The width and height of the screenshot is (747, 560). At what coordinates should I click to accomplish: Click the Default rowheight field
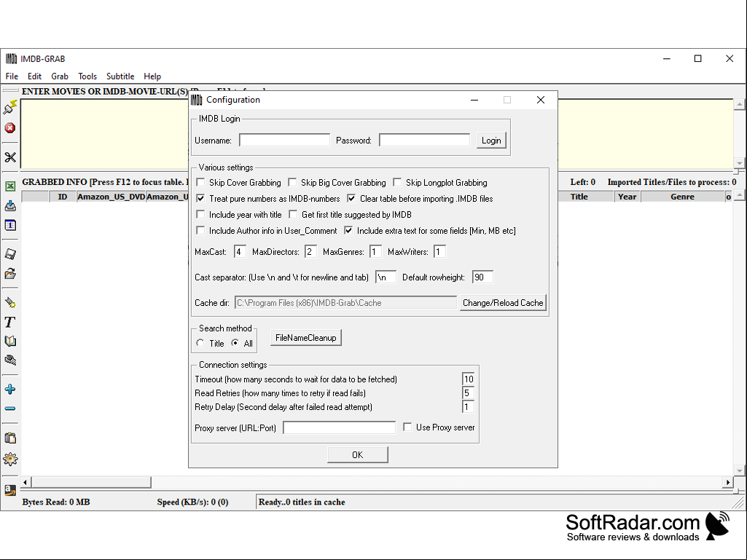pos(482,277)
